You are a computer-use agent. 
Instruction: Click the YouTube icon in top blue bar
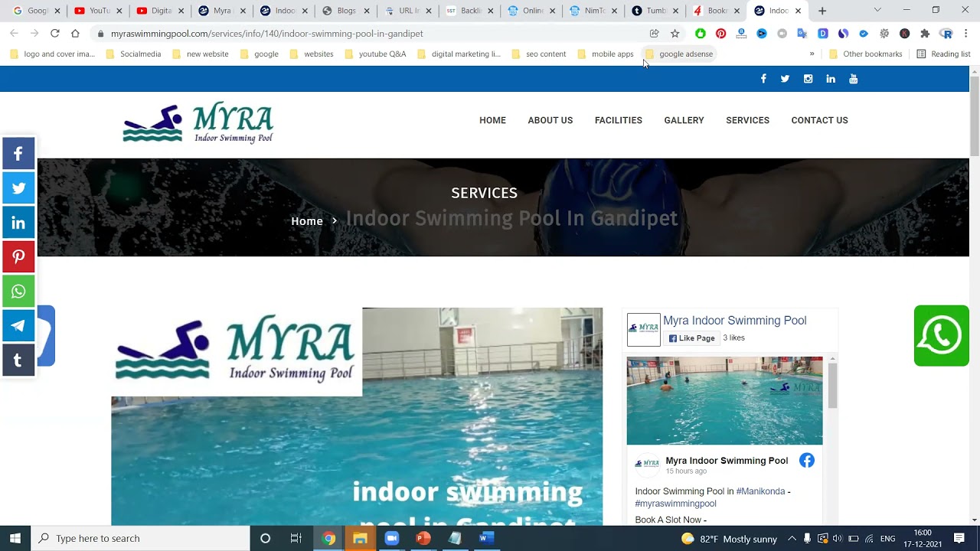[853, 79]
